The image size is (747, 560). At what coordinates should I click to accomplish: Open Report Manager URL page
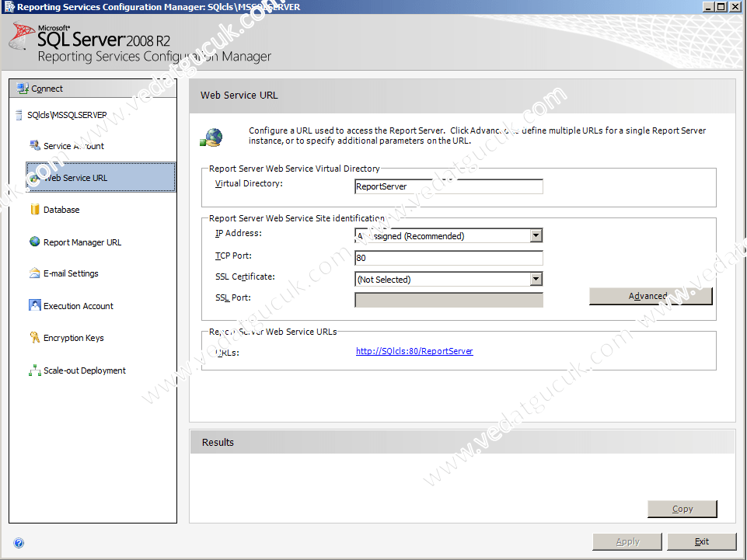[x=82, y=242]
